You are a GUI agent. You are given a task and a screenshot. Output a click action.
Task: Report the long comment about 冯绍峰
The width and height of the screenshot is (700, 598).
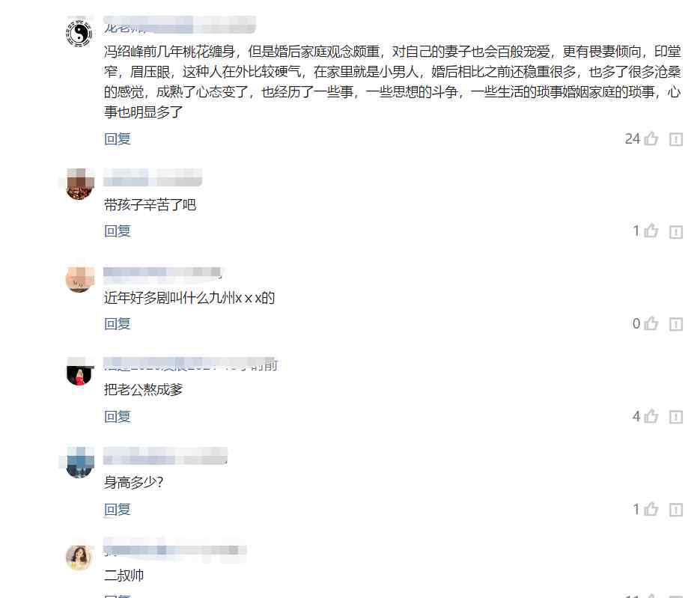click(676, 140)
